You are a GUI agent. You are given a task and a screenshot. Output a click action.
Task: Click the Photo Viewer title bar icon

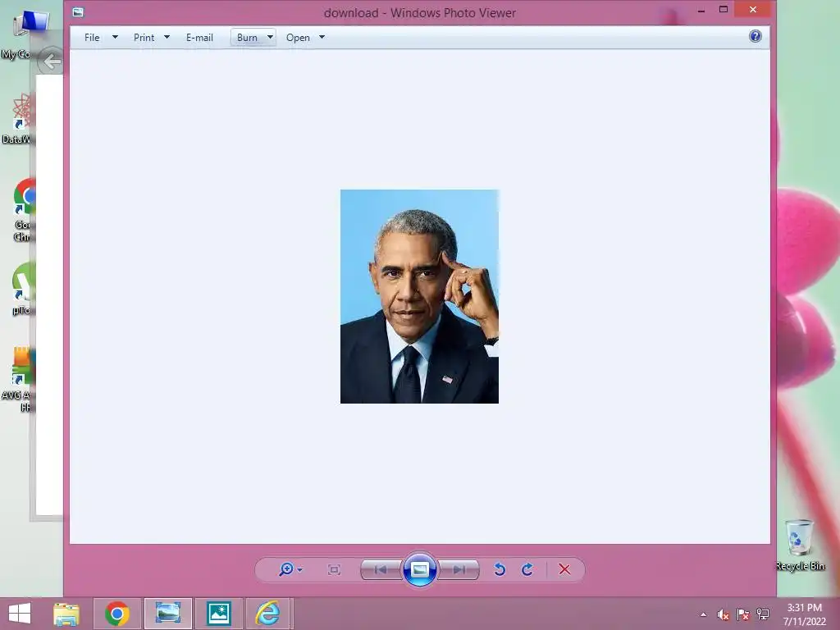(x=78, y=11)
